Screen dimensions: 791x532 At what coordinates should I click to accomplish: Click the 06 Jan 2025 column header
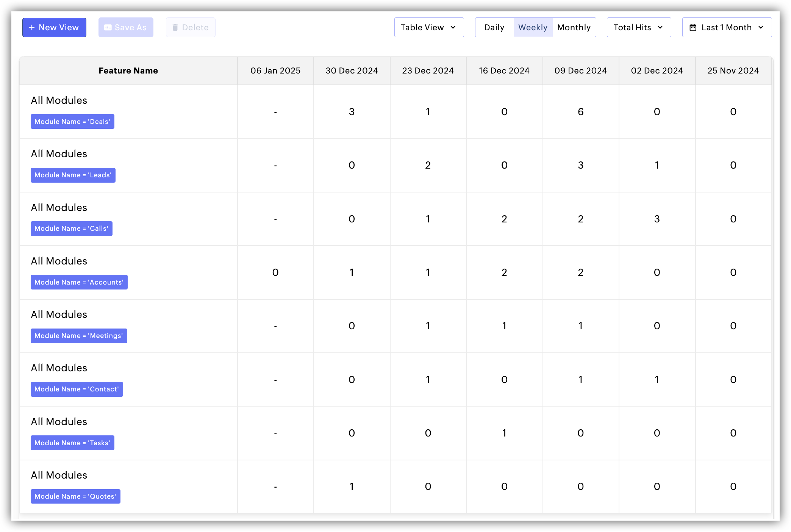pyautogui.click(x=275, y=71)
